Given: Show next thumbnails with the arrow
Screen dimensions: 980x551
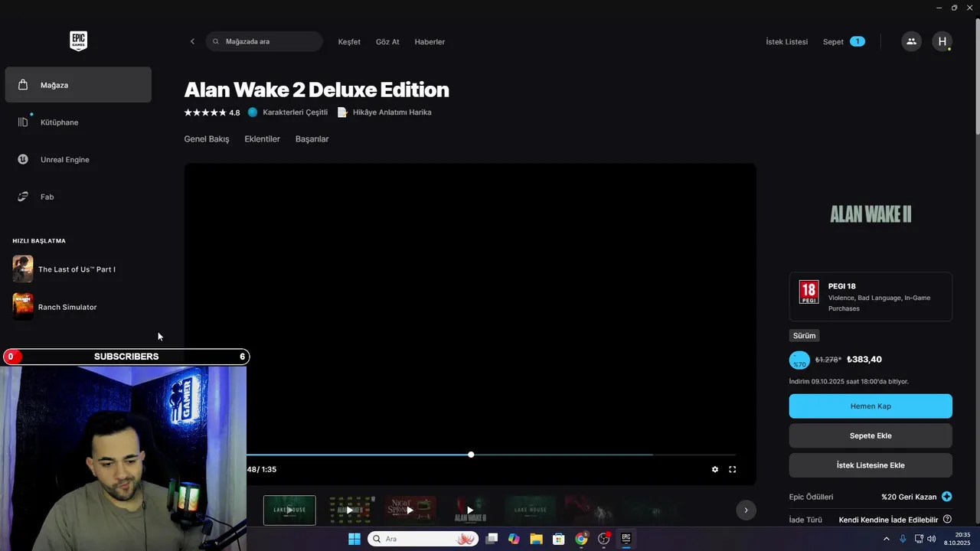Looking at the screenshot, I should pos(746,510).
